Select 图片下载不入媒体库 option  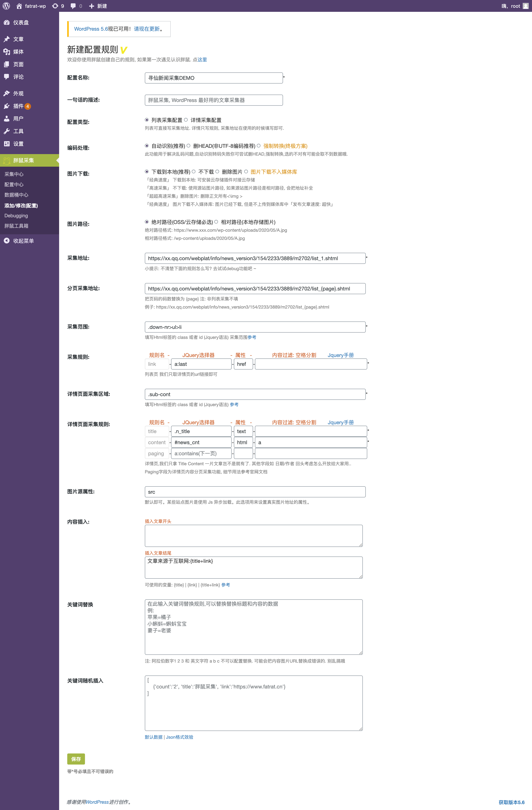click(246, 171)
